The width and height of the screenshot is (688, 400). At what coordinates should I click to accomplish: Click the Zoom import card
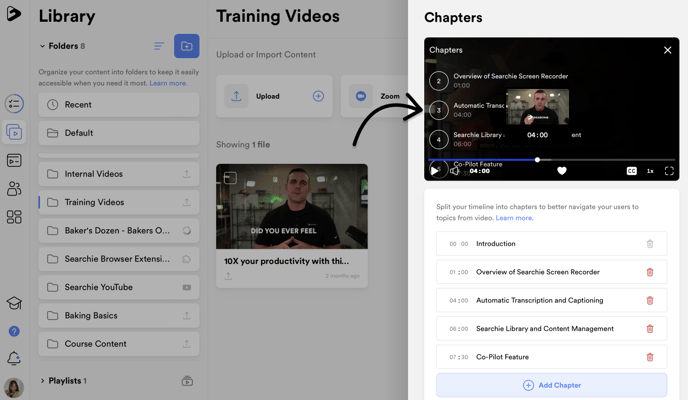(374, 96)
